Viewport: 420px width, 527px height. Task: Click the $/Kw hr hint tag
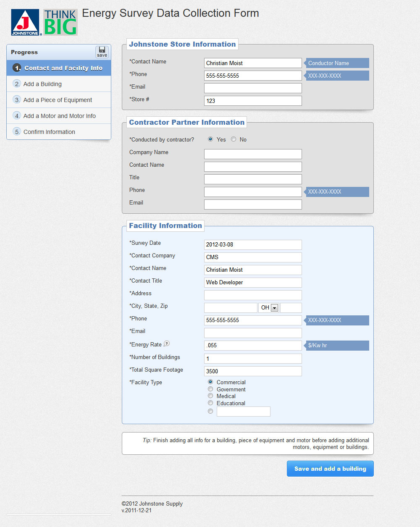[x=337, y=346]
